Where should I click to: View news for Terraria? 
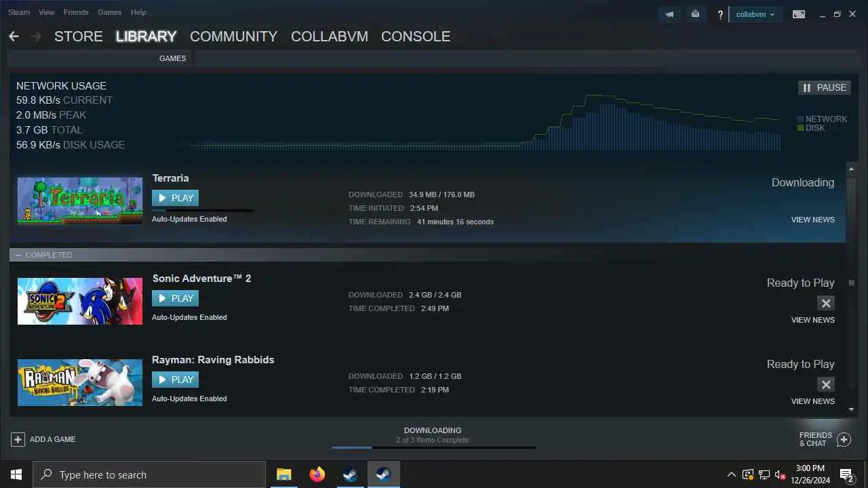(812, 220)
